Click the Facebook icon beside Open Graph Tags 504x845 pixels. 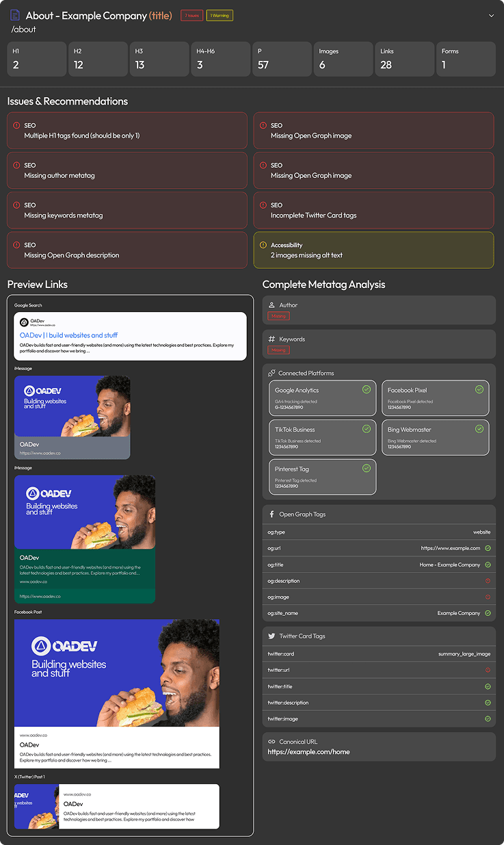pos(271,515)
